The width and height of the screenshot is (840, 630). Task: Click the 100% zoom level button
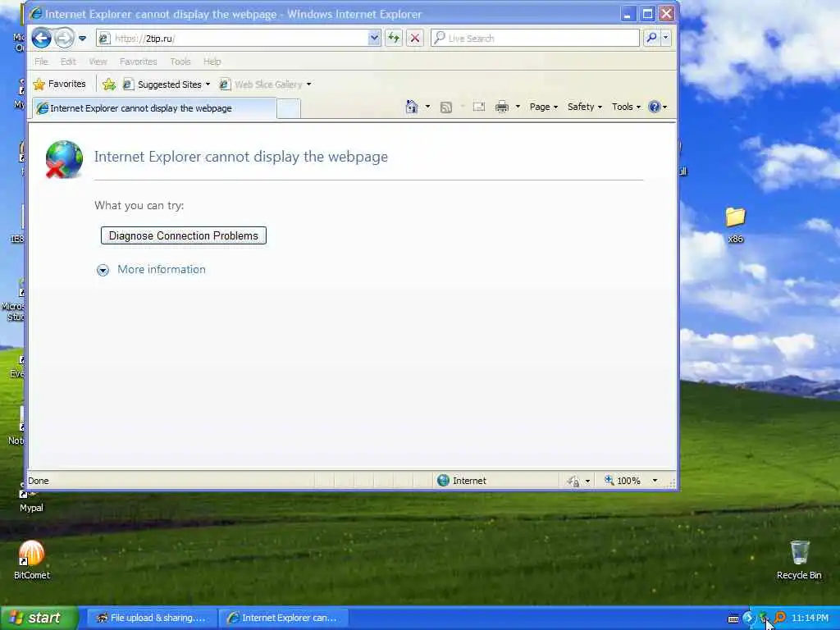623,481
